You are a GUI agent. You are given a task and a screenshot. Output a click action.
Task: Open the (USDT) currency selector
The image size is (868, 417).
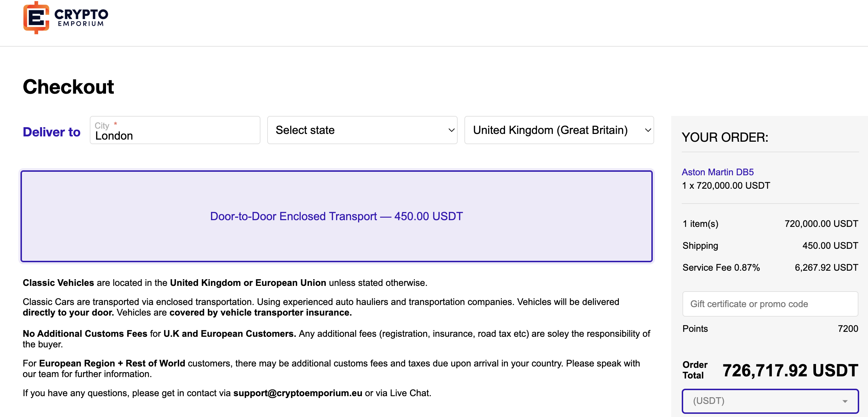(770, 401)
